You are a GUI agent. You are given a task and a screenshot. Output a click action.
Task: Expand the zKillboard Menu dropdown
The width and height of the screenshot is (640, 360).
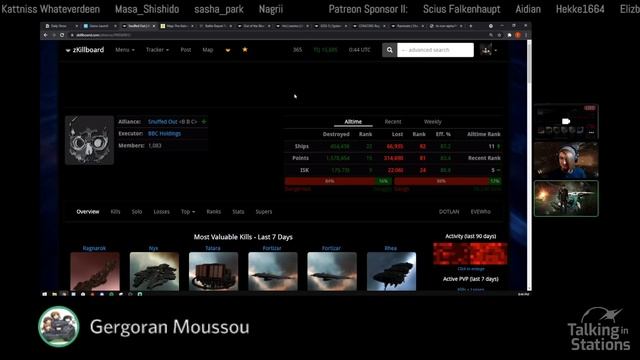point(124,50)
